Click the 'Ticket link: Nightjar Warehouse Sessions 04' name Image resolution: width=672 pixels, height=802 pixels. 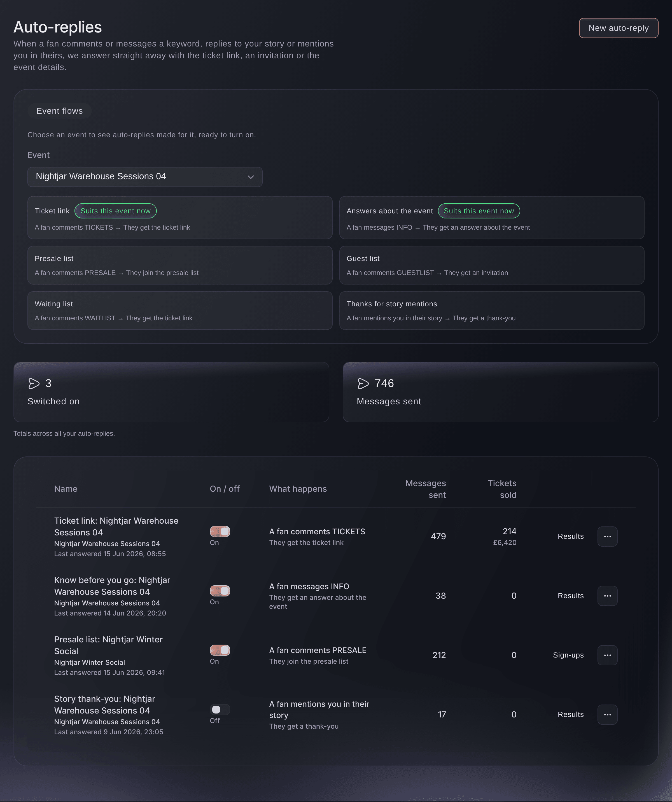tap(116, 526)
